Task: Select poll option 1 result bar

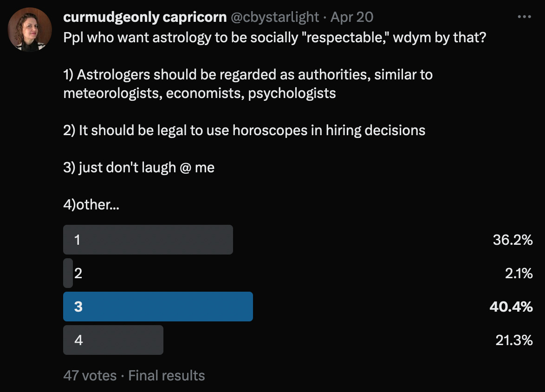Action: click(x=148, y=240)
